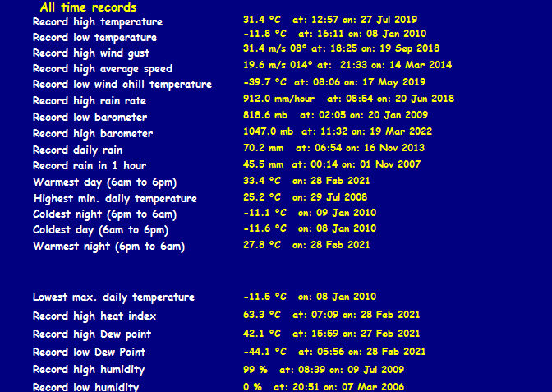Click the value '-11.1 °C on: 09 Jan 2010'
This screenshot has width=552, height=392.
tap(310, 213)
